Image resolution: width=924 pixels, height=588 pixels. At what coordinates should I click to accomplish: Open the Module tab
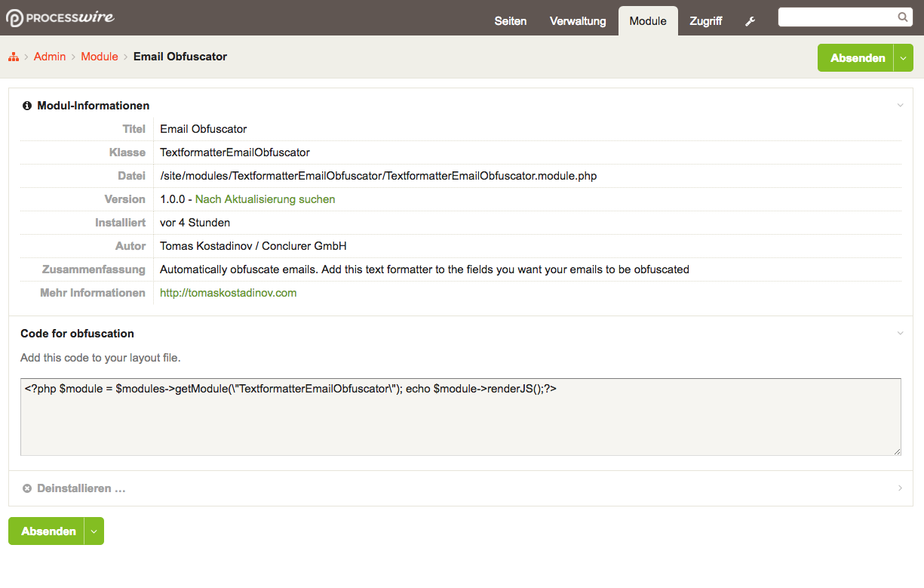(648, 21)
